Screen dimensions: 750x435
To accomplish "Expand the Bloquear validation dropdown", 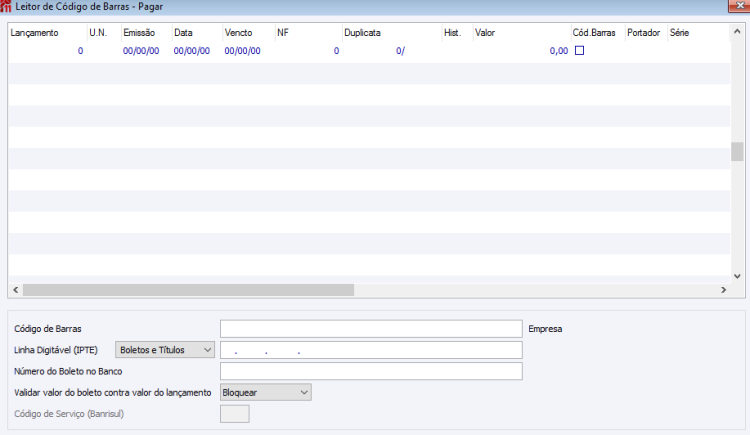I will tap(265, 392).
